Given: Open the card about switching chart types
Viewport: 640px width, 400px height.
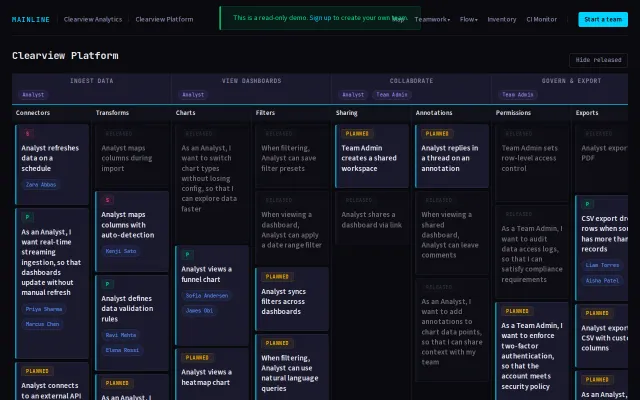Looking at the screenshot, I should (x=212, y=183).
